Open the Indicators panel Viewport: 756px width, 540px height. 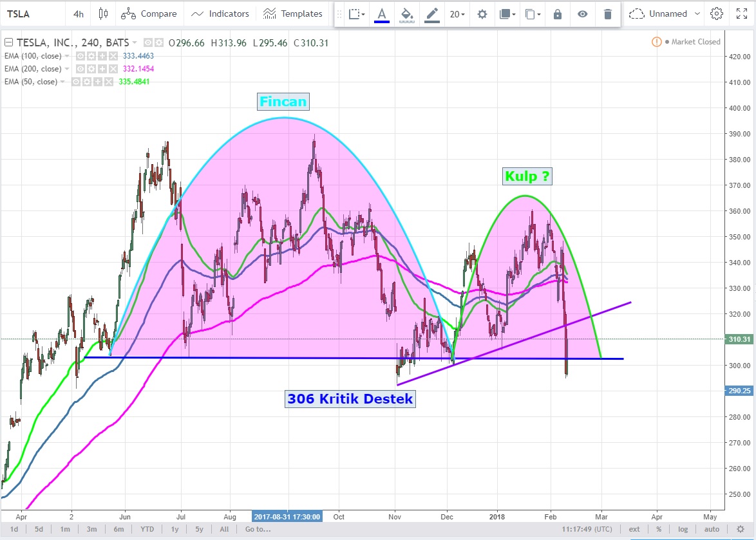[220, 14]
